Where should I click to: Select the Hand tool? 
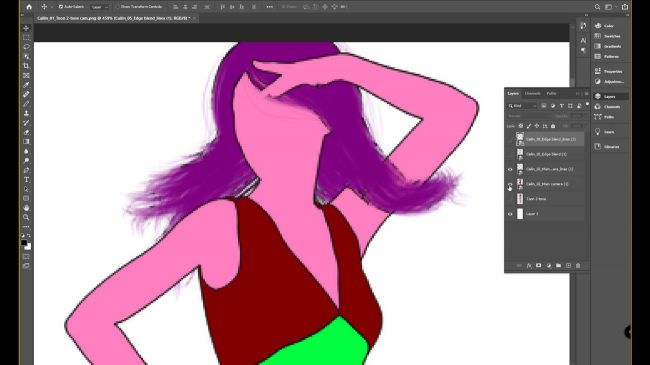(x=26, y=208)
